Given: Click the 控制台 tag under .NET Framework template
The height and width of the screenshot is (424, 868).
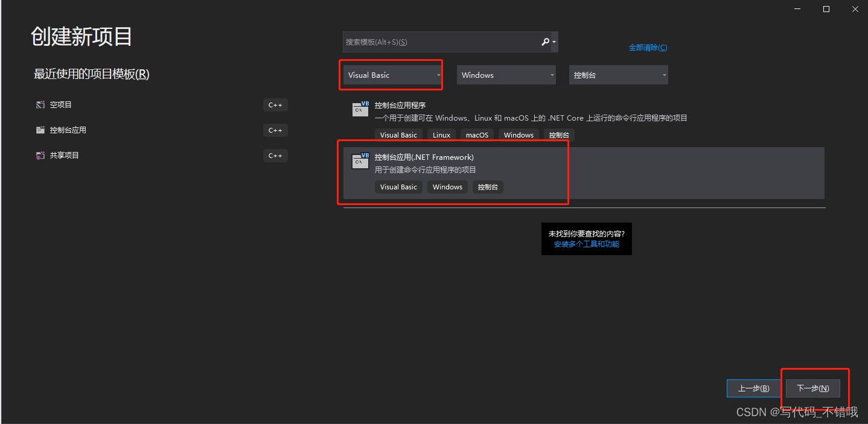Looking at the screenshot, I should [488, 187].
